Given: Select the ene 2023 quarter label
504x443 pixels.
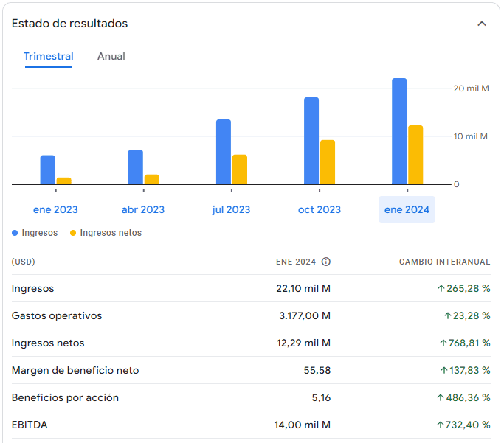Looking at the screenshot, I should (55, 209).
